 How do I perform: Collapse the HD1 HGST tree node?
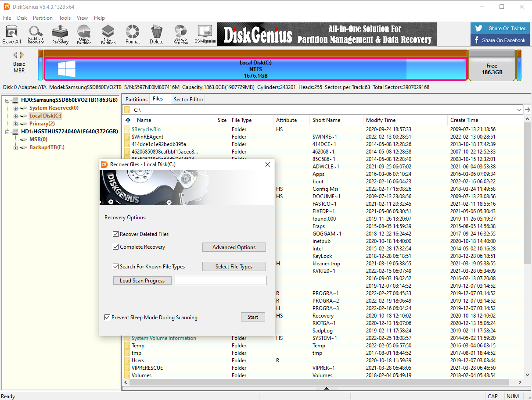8,132
